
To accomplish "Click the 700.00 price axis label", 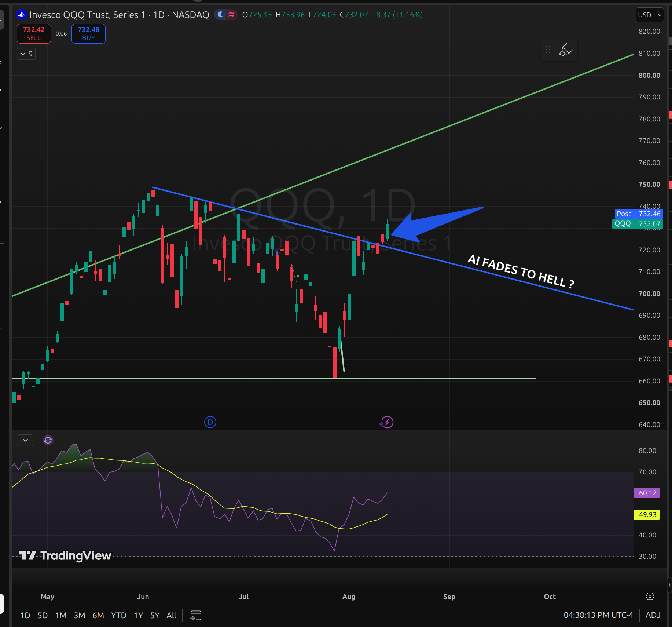I will (649, 294).
